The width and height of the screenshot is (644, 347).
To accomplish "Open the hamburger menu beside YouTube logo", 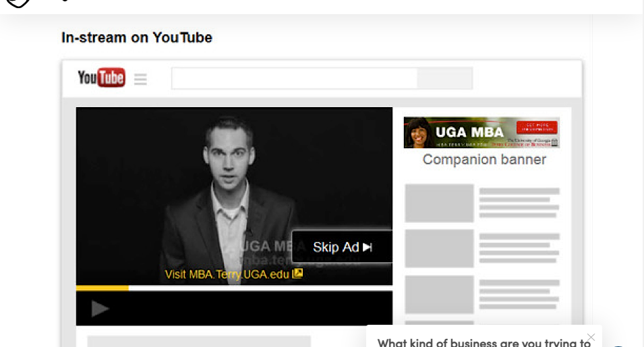I will [x=140, y=79].
